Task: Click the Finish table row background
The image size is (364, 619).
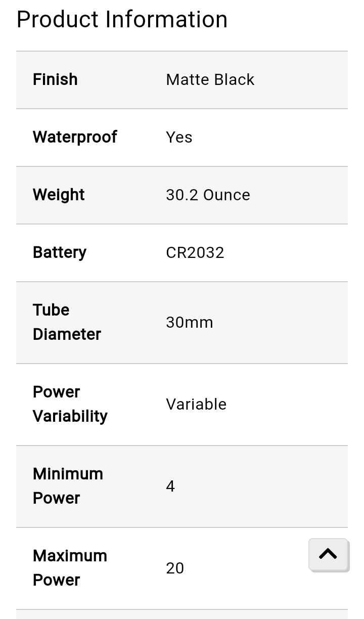Action: pyautogui.click(x=182, y=80)
